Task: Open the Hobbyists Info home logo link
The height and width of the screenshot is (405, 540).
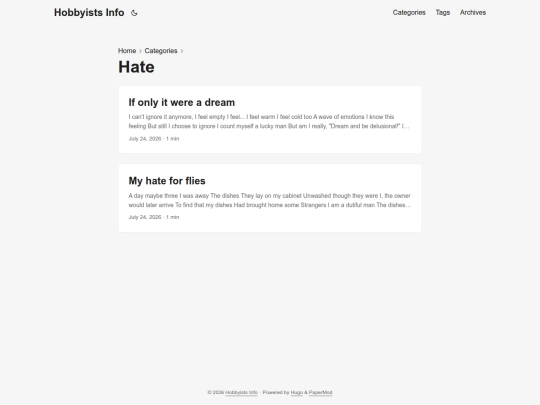Action: [x=89, y=13]
